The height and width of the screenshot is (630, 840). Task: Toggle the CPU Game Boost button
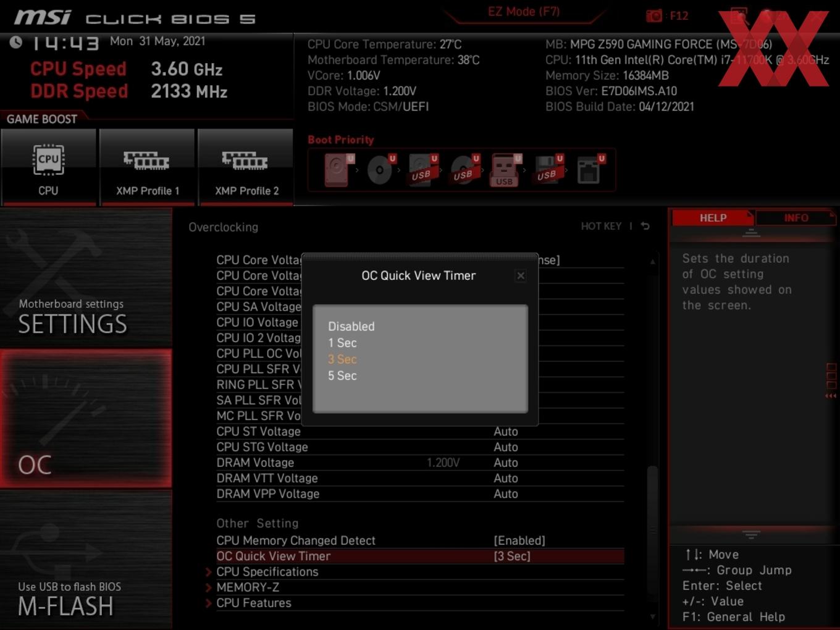coord(48,167)
